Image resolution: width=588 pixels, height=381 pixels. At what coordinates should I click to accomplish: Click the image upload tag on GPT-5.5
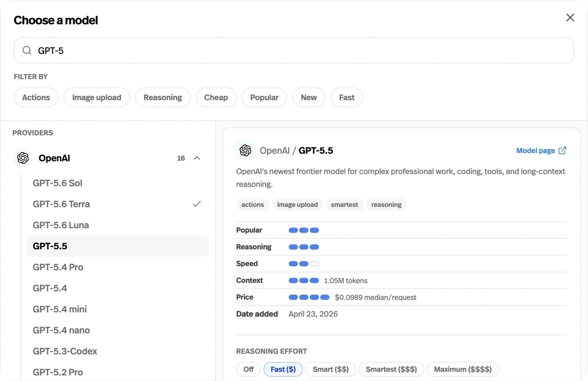(297, 205)
